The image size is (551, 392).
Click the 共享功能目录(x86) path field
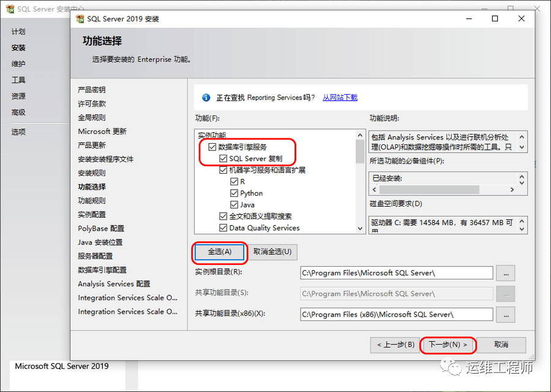click(x=396, y=315)
